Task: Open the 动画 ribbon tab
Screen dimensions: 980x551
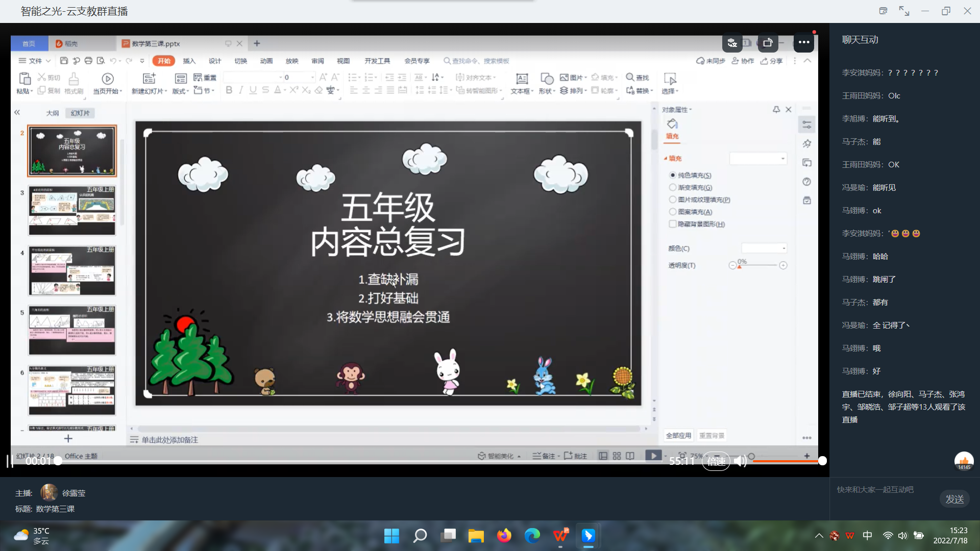Action: click(266, 61)
